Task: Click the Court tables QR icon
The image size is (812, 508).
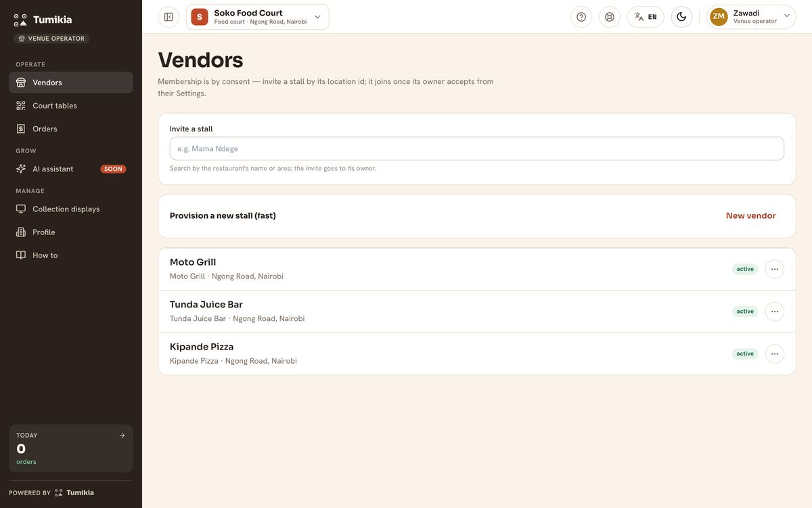Action: (x=21, y=106)
